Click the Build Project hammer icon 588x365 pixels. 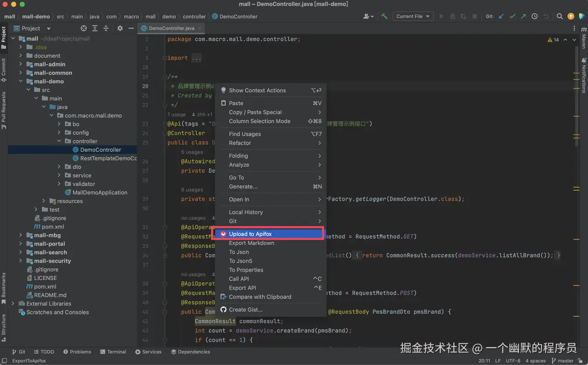pos(384,16)
